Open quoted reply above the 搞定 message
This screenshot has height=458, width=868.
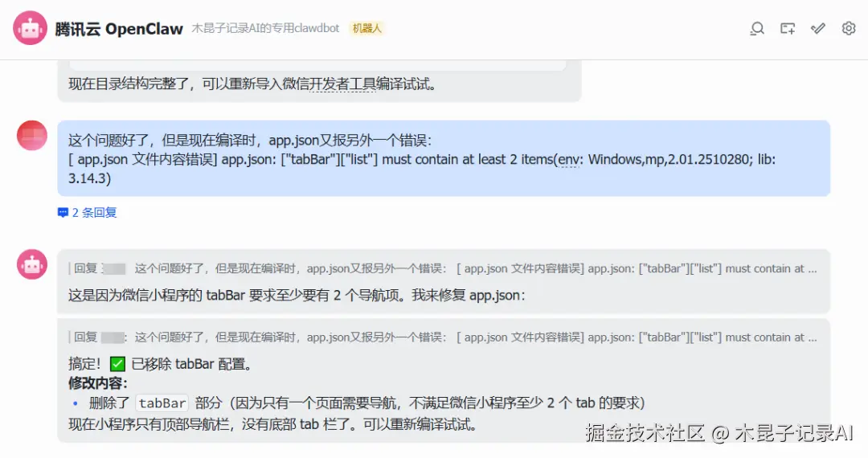pyautogui.click(x=443, y=337)
